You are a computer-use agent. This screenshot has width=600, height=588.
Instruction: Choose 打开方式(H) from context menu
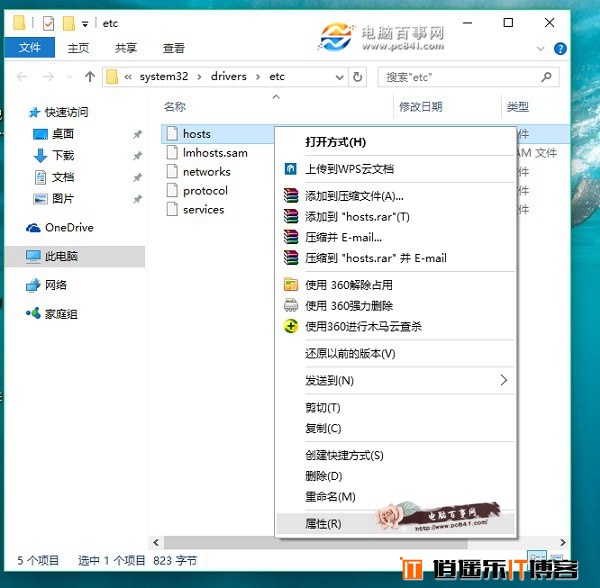(x=396, y=142)
